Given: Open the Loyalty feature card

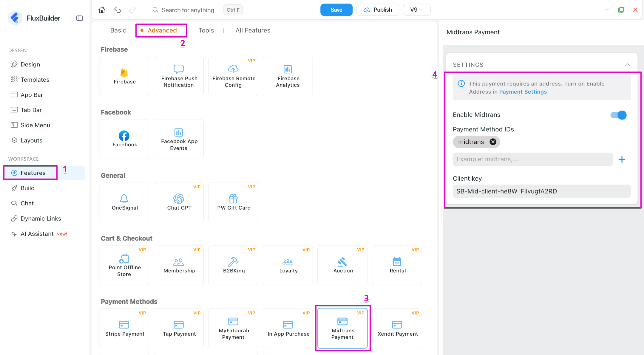Looking at the screenshot, I should tap(288, 265).
